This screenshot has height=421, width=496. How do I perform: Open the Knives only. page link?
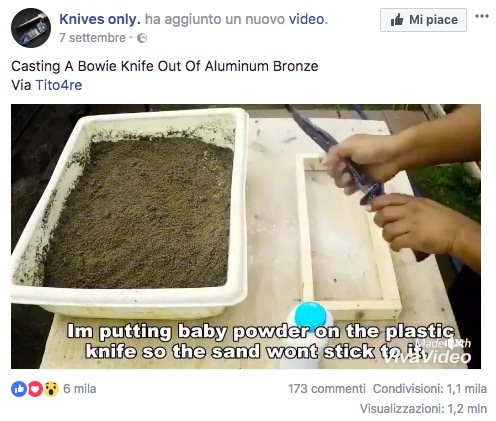click(x=100, y=19)
